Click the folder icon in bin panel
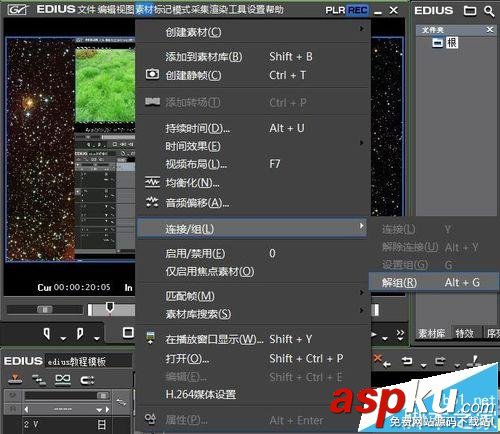 point(470,11)
